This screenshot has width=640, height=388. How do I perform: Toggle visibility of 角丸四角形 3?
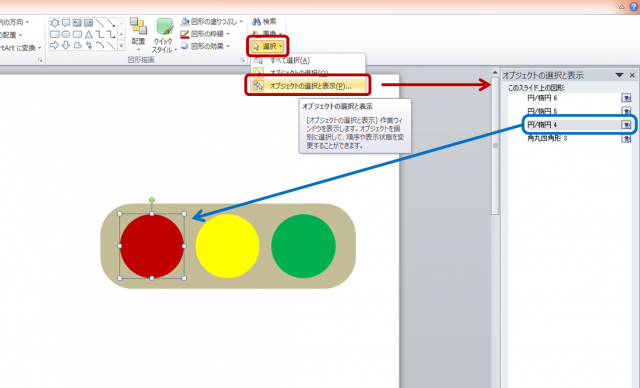[626, 139]
